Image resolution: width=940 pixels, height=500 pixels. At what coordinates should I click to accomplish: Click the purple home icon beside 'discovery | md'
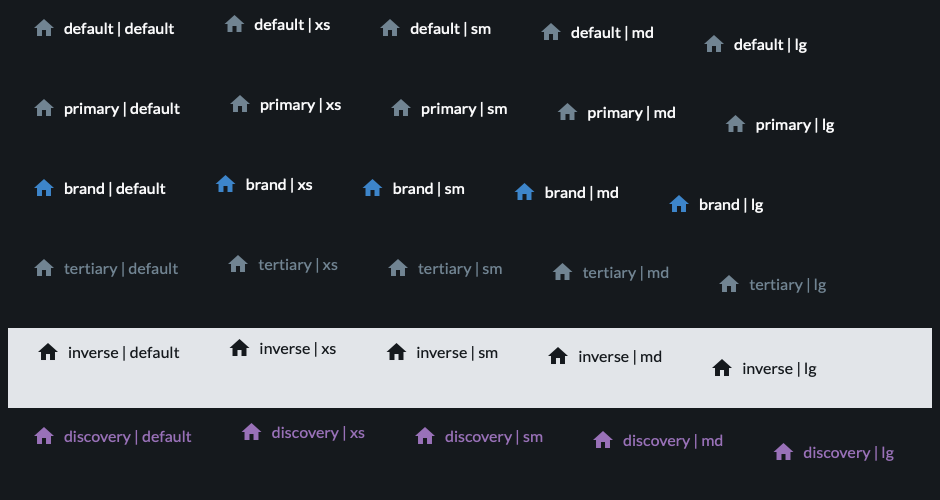[602, 440]
